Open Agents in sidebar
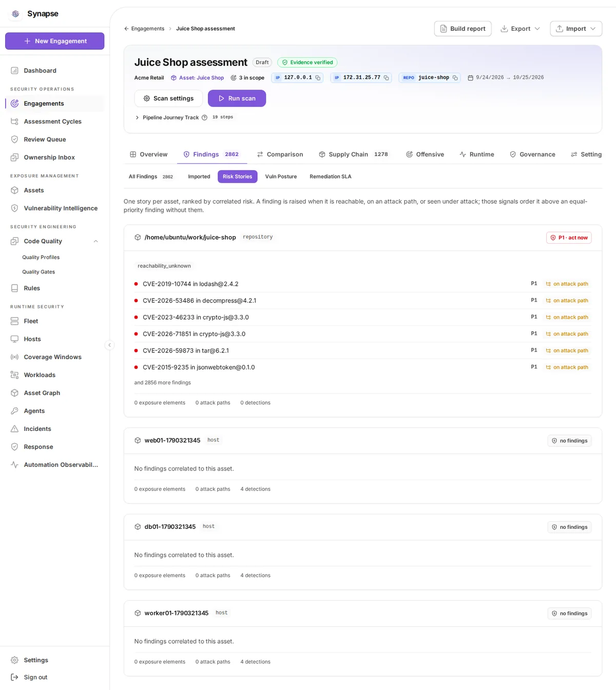This screenshot has height=690, width=616. pyautogui.click(x=55, y=411)
